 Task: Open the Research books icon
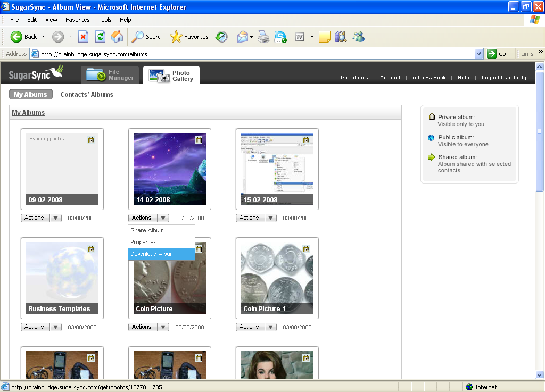[341, 37]
